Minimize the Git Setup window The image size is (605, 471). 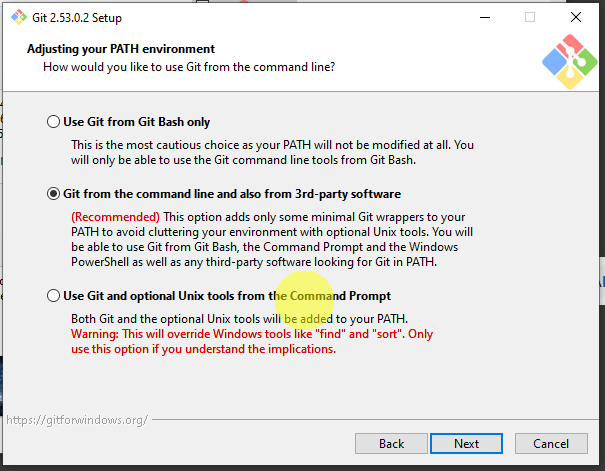484,17
